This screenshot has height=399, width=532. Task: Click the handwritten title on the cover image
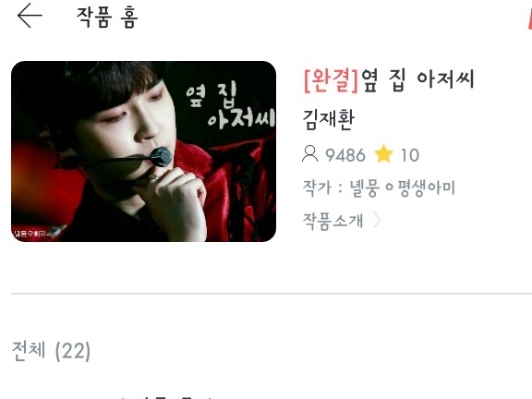pyautogui.click(x=231, y=105)
